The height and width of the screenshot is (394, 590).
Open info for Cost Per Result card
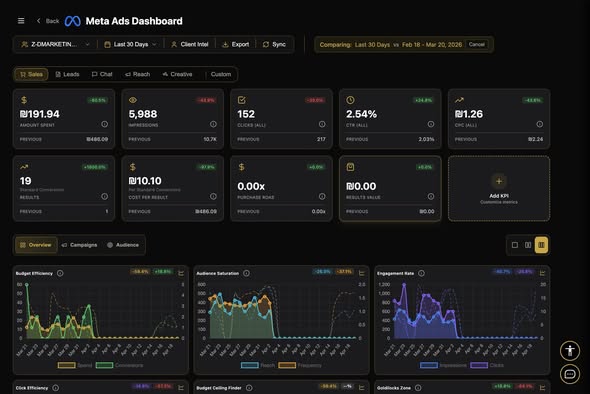(213, 196)
